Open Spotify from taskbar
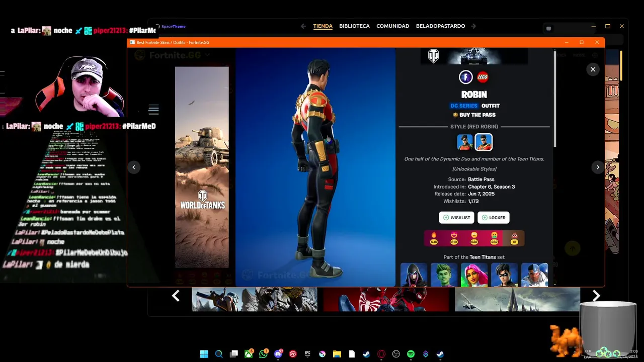The height and width of the screenshot is (362, 644). 411,354
